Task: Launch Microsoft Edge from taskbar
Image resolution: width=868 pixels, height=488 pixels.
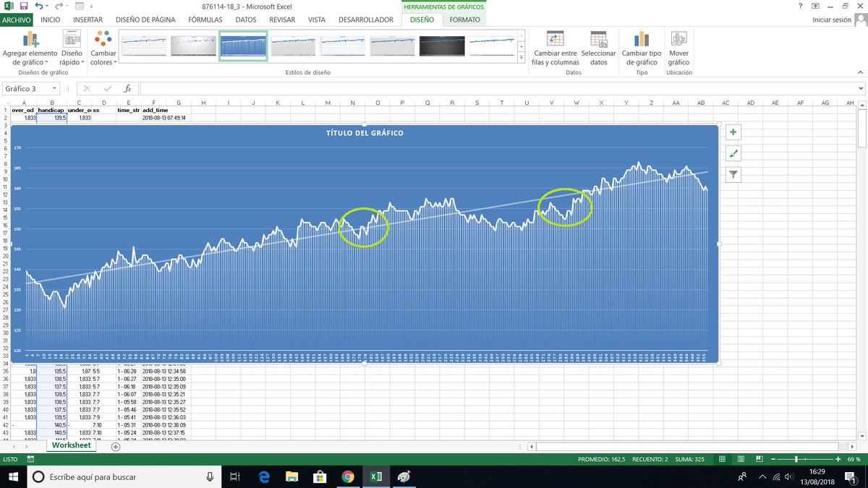Action: coord(264,476)
